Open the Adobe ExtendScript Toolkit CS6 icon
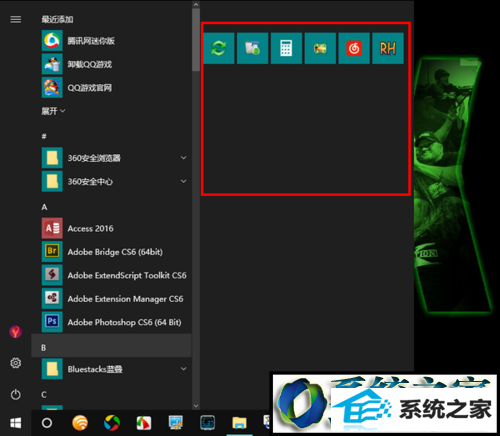This screenshot has width=500, height=436. click(52, 275)
